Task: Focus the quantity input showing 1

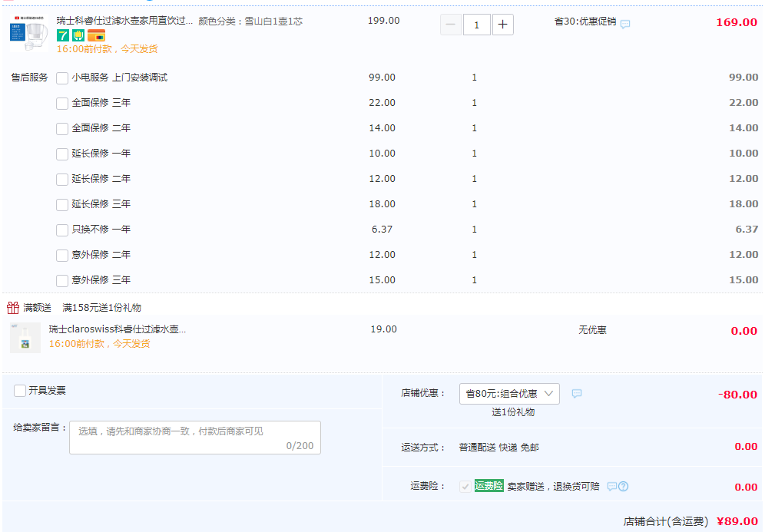Action: click(477, 25)
